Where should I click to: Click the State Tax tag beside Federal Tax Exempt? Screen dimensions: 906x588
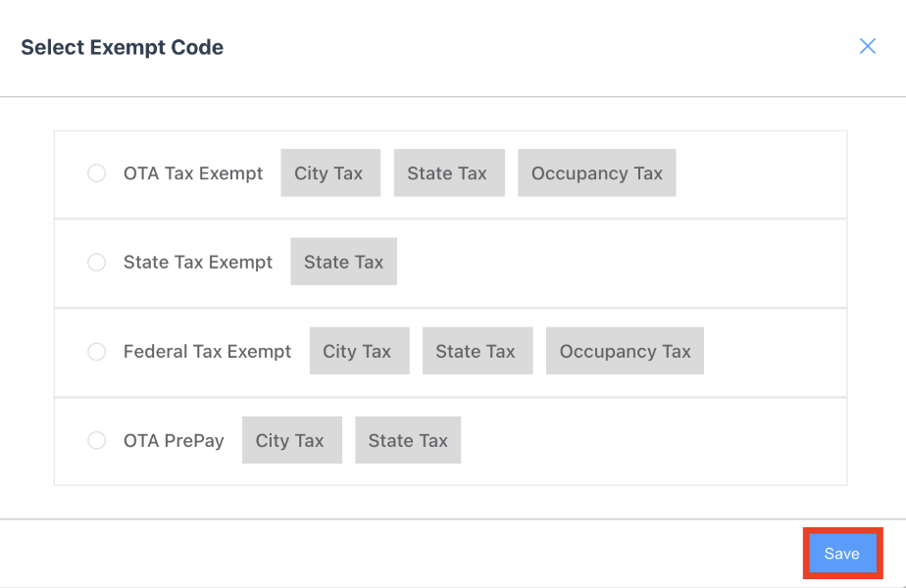tap(478, 351)
